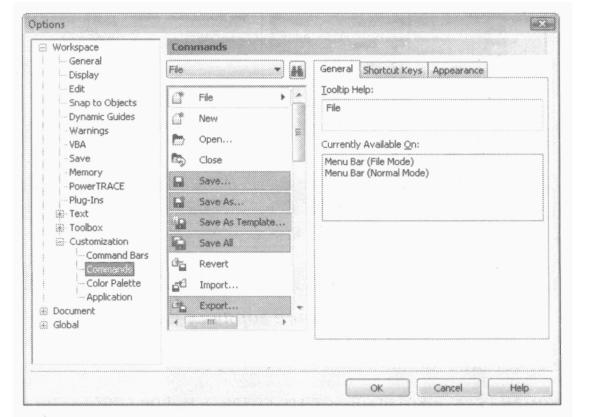Select the New command icon
Viewport: 595px width, 417px height.
tap(178, 118)
